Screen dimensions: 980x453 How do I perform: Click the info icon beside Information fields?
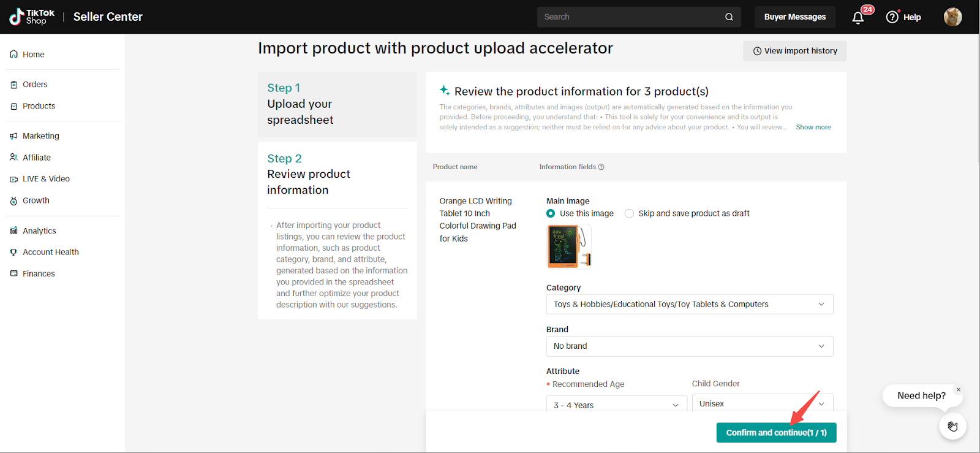click(x=601, y=167)
